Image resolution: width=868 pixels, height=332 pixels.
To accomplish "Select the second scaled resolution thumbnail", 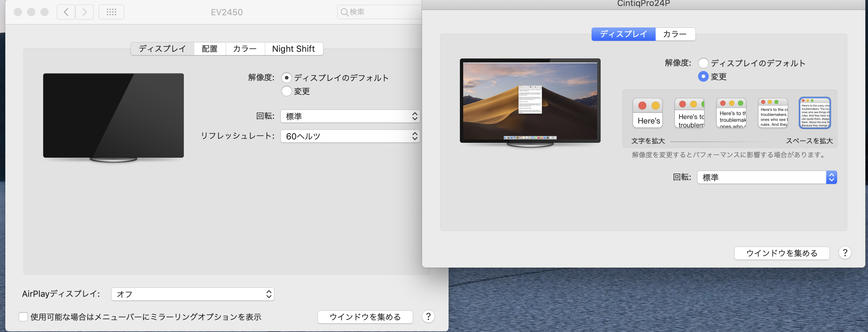I will click(689, 113).
